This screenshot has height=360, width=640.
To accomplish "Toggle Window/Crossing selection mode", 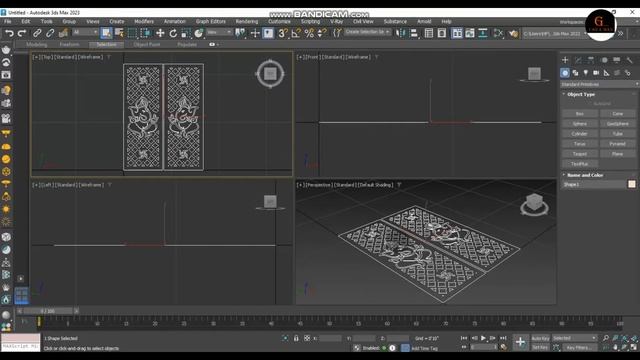I will coord(145,33).
